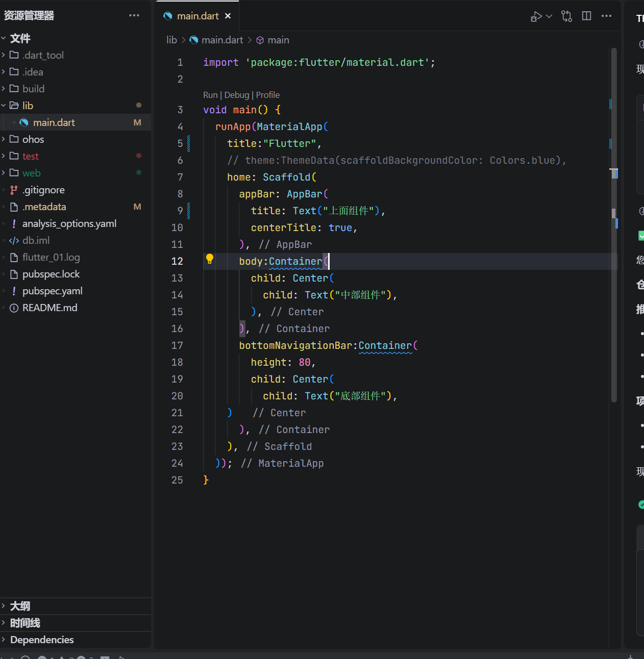Expand the Dependencies section
The height and width of the screenshot is (659, 644).
point(76,640)
